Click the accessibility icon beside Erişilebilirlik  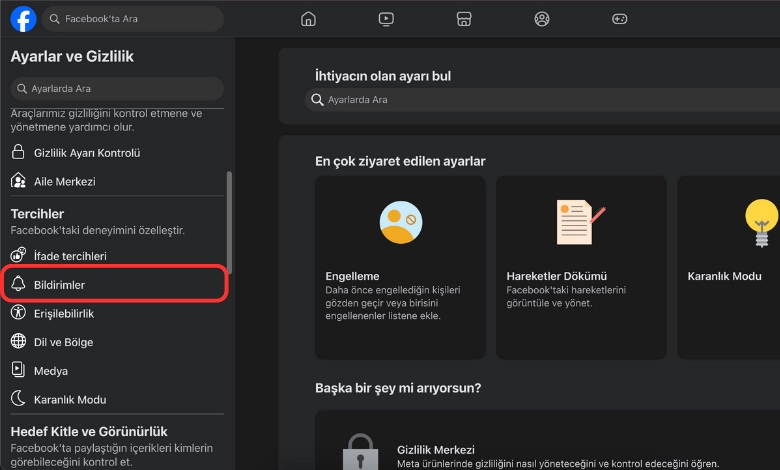point(18,312)
